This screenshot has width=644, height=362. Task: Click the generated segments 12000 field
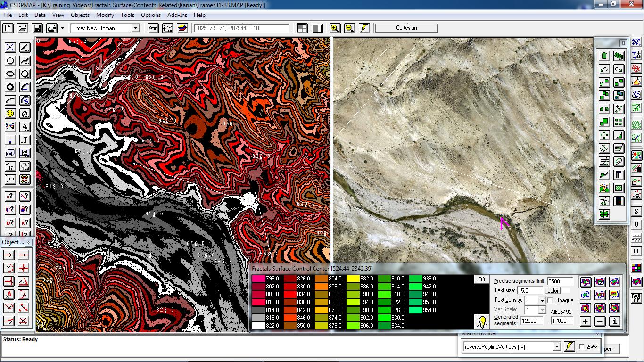(532, 321)
